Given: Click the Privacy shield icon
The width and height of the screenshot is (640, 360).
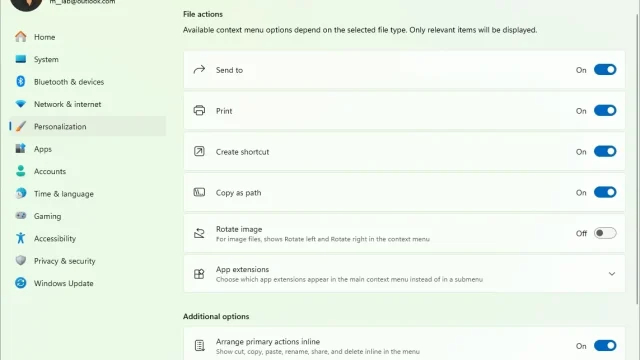Looking at the screenshot, I should [20, 260].
